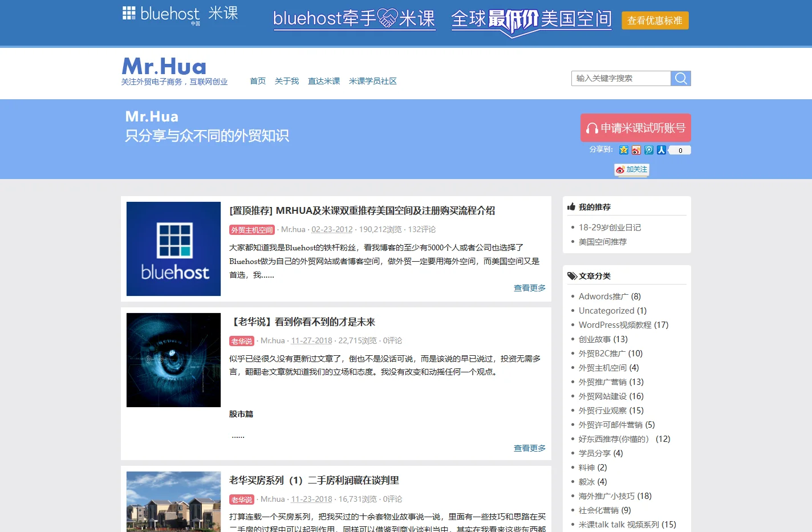This screenshot has width=812, height=532.
Task: Open the 关于我 navigation item
Action: pos(287,81)
